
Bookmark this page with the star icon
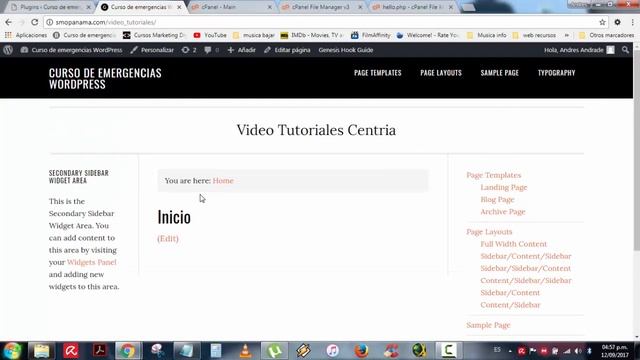(x=602, y=22)
